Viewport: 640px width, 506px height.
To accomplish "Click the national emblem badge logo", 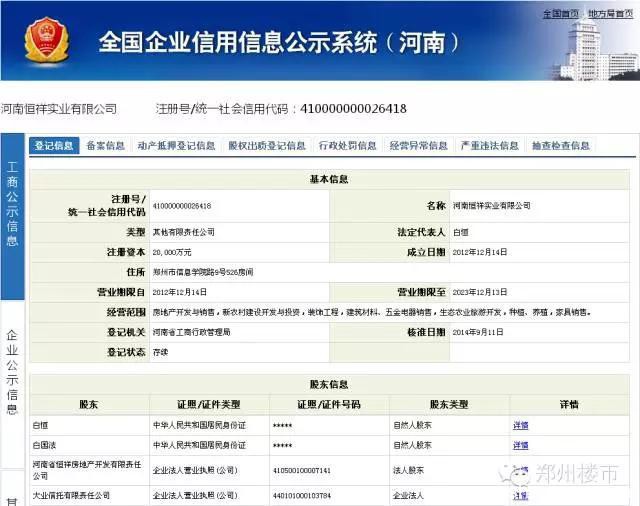I will pos(46,40).
